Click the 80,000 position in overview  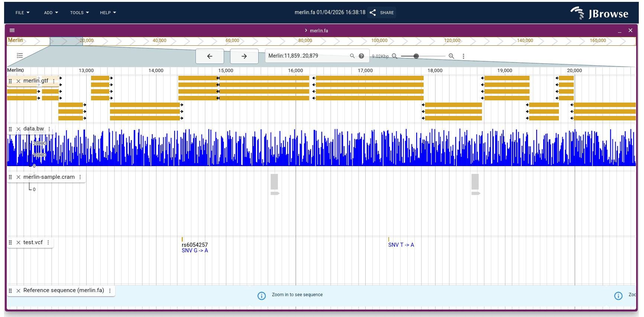(305, 41)
